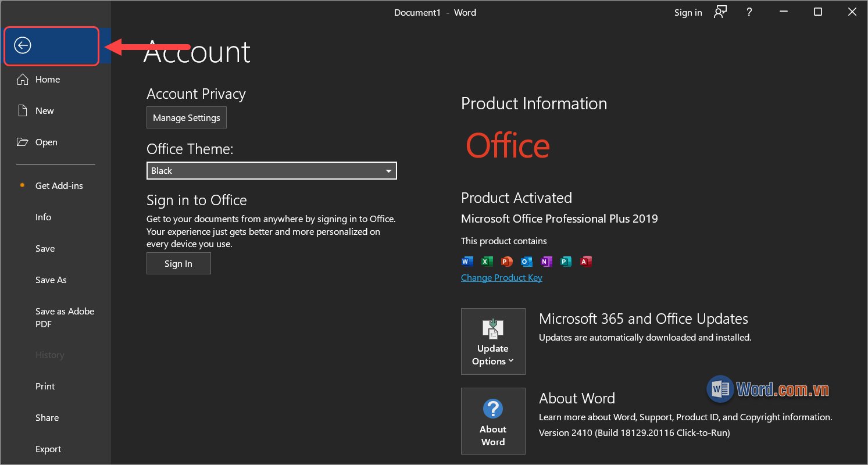This screenshot has height=465, width=868.
Task: Close the Word window
Action: pos(852,12)
